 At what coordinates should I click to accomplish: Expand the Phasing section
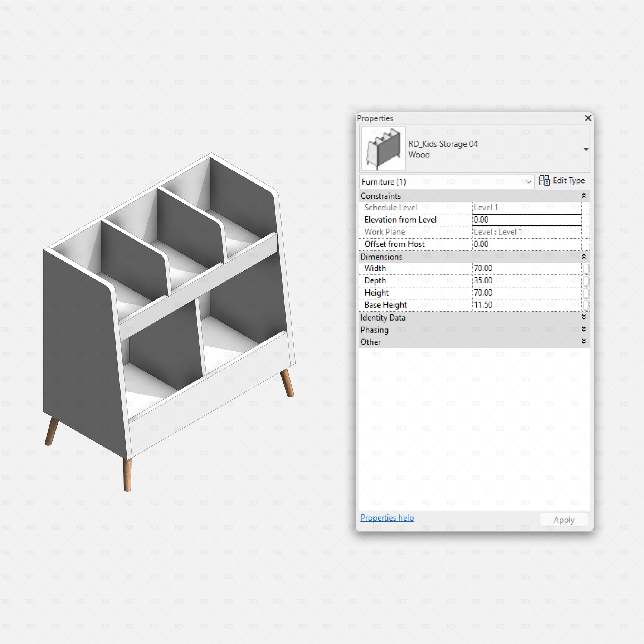(584, 330)
